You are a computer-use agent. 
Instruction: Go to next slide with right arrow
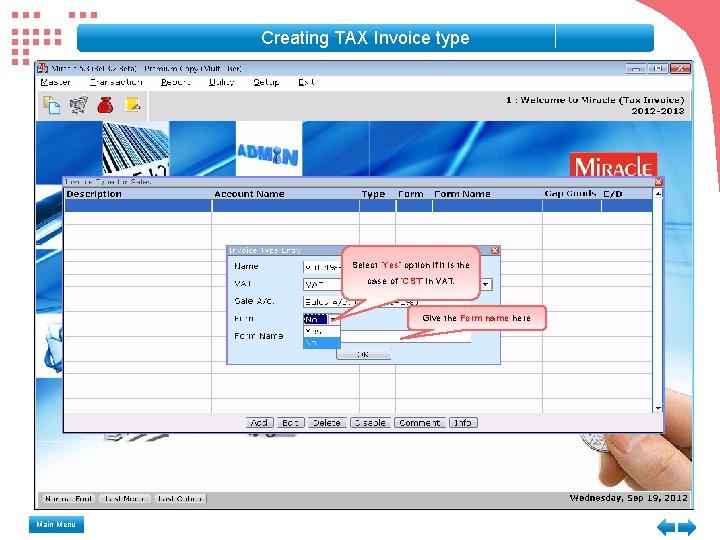coord(687,527)
